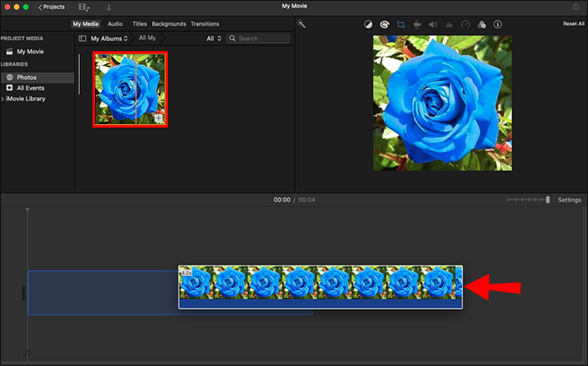This screenshot has height=366, width=588.
Task: Open the My Albums dropdown
Action: coord(109,39)
